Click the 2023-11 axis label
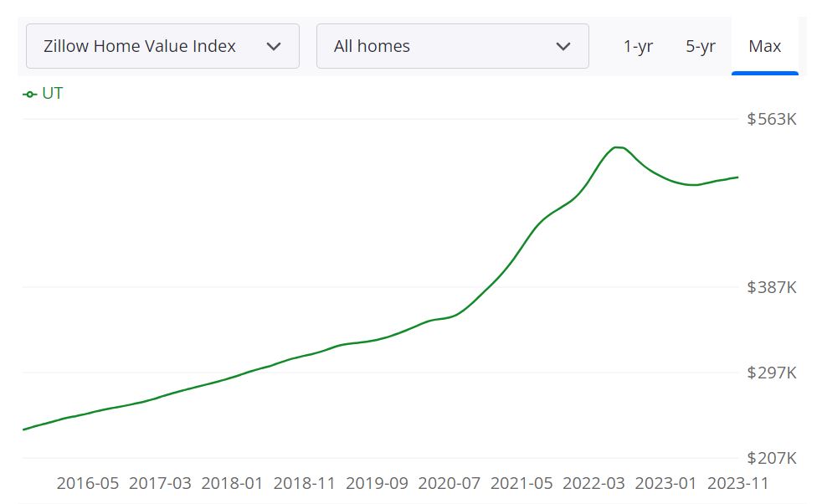 (x=740, y=484)
